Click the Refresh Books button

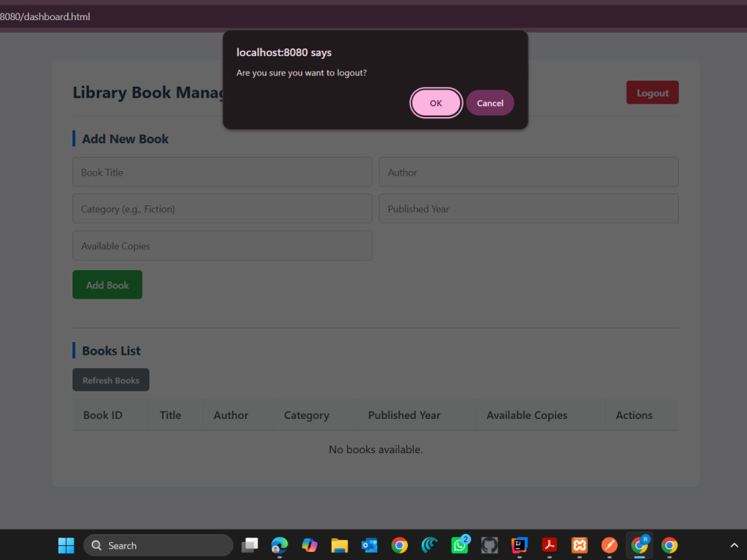[x=111, y=380]
